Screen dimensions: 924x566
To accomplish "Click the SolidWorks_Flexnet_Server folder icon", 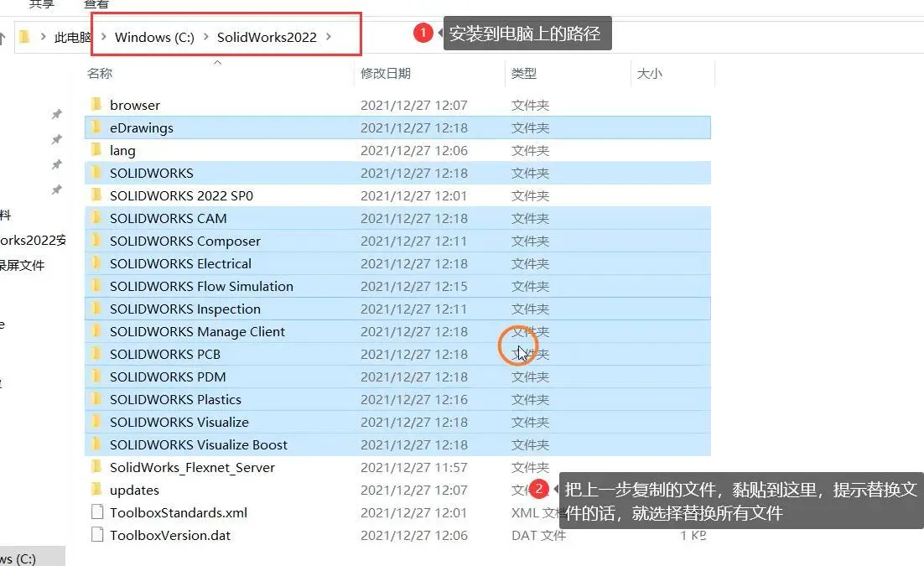I will tap(96, 467).
